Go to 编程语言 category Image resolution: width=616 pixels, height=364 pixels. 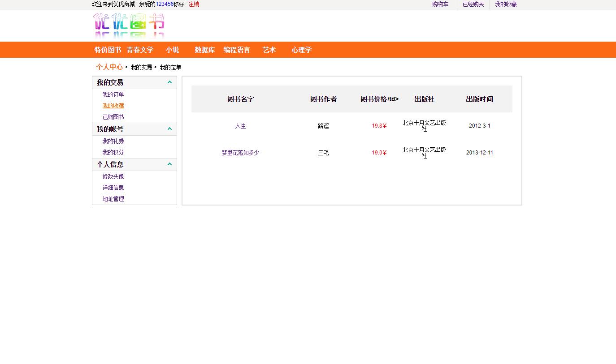[237, 50]
